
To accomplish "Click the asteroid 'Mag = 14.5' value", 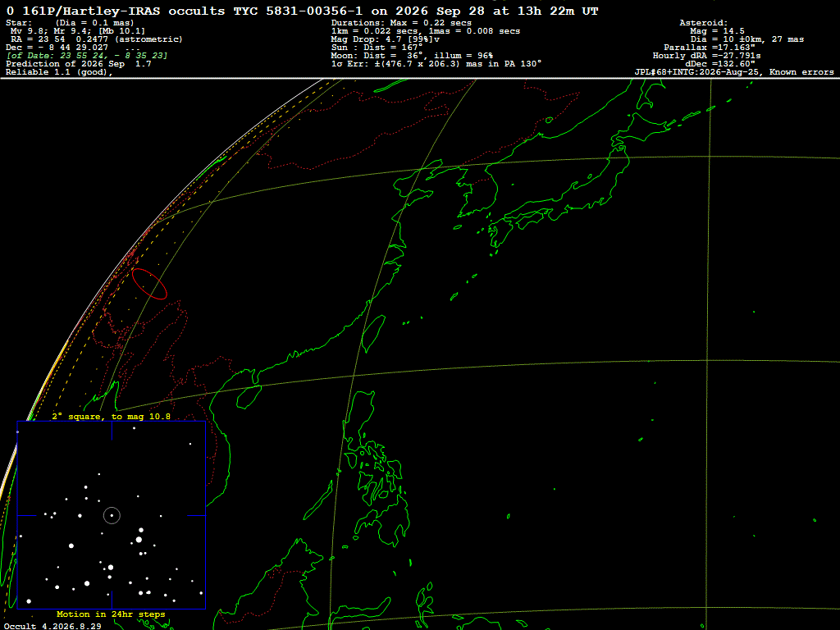I will [x=717, y=31].
